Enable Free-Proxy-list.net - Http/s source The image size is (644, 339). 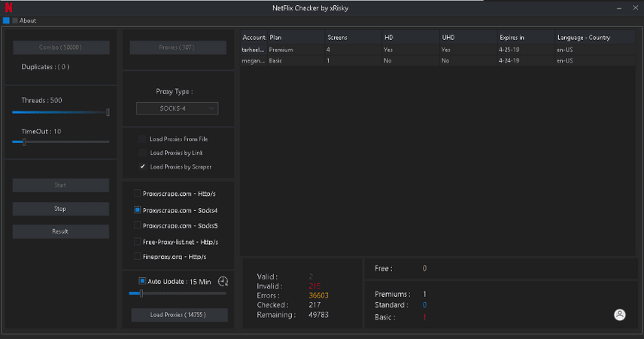click(x=138, y=242)
